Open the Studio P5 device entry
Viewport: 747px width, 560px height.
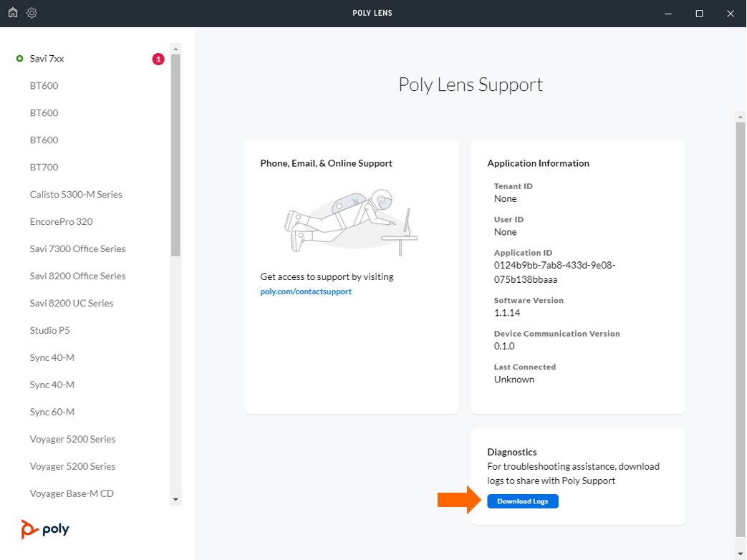pyautogui.click(x=50, y=330)
